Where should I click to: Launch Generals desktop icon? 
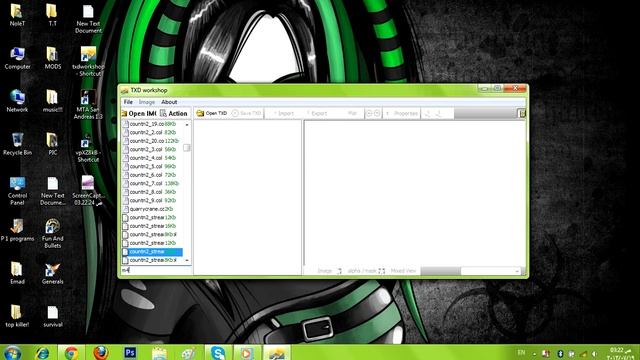[x=52, y=273]
